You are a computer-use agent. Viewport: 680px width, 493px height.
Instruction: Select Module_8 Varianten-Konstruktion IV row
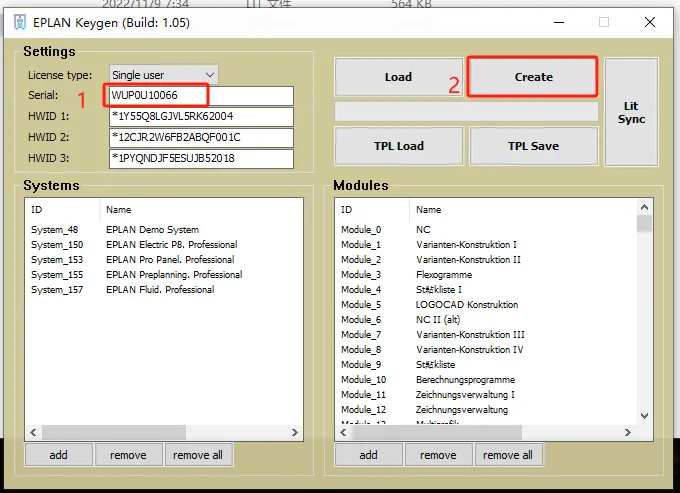coord(486,350)
